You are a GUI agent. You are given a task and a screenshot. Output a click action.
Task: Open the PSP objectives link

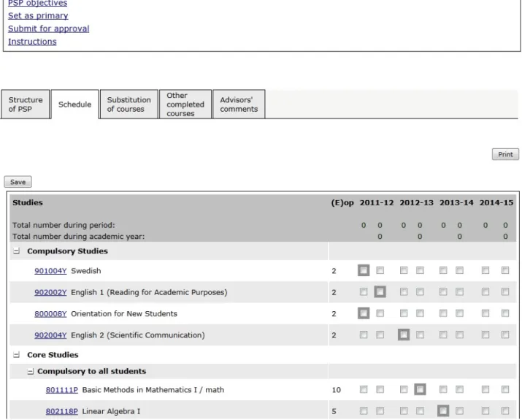(x=38, y=4)
